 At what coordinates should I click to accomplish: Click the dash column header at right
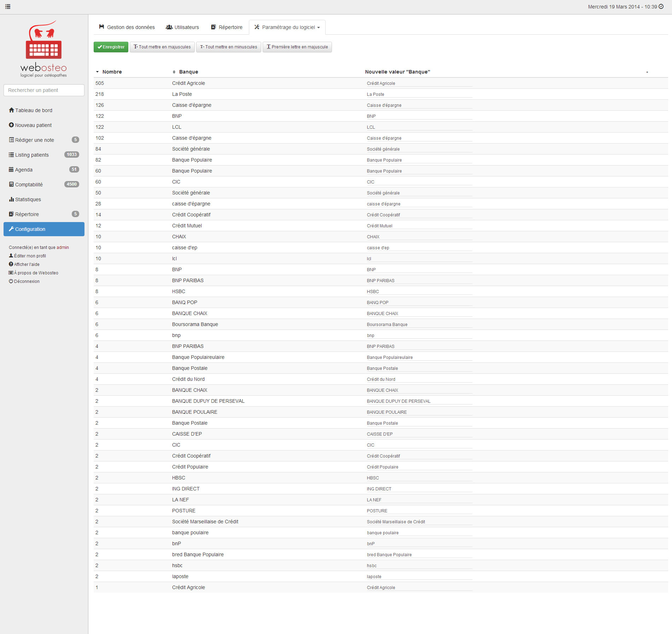(x=647, y=72)
